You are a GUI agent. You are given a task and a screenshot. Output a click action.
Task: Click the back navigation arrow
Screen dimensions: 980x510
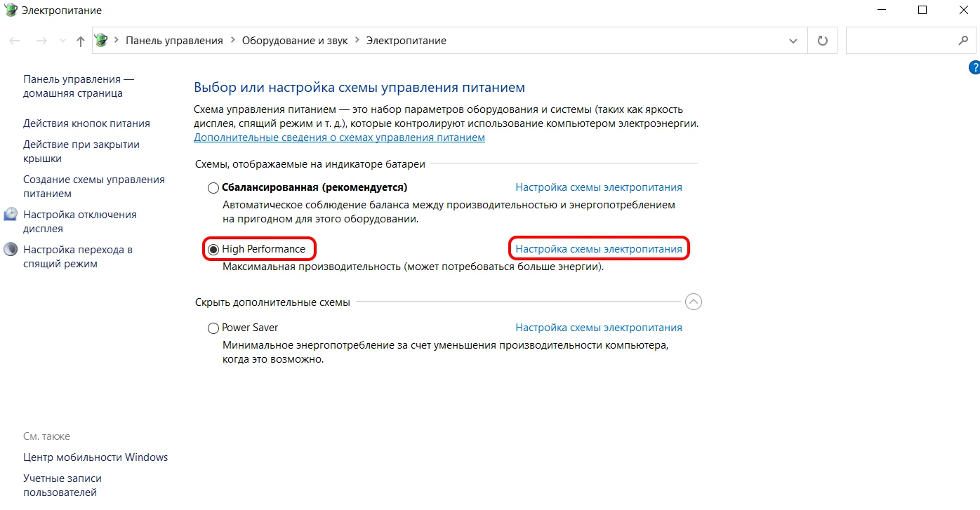pos(15,41)
